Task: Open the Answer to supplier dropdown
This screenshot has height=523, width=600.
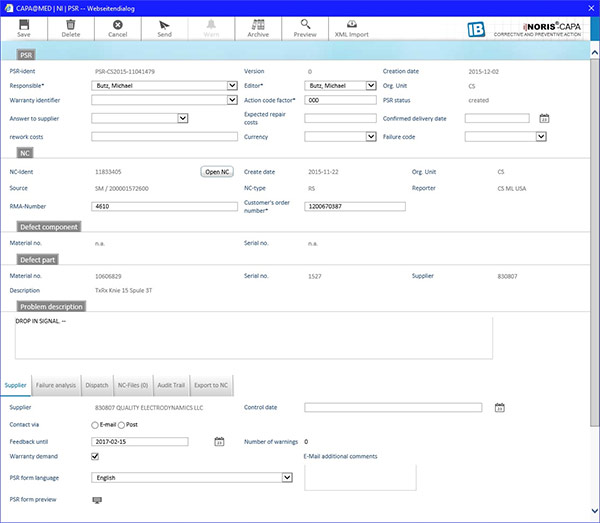Action: tap(183, 118)
